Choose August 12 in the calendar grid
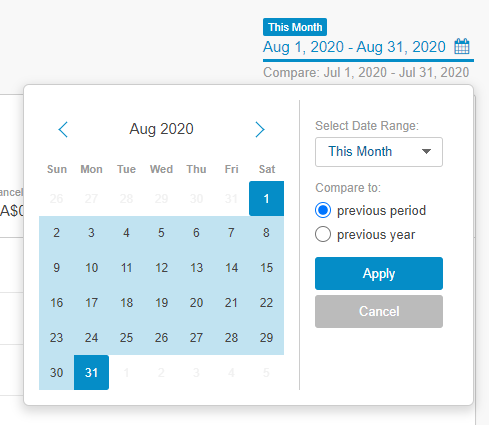489x425 pixels. [161, 268]
